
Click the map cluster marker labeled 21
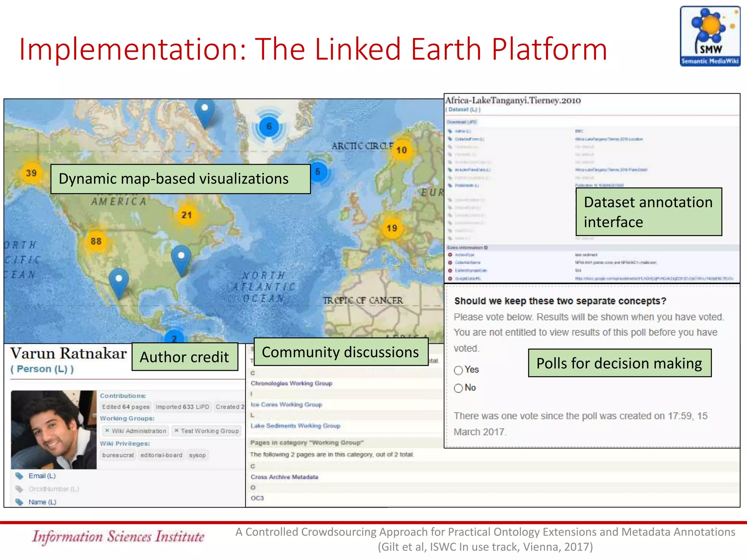click(187, 215)
